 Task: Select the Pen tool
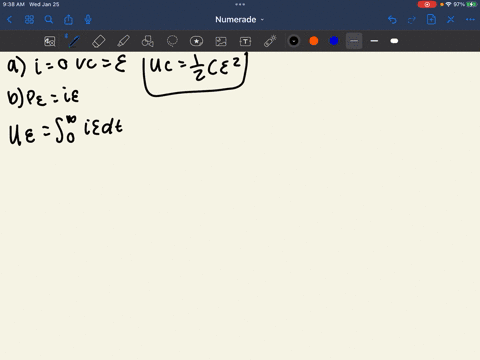click(x=74, y=41)
